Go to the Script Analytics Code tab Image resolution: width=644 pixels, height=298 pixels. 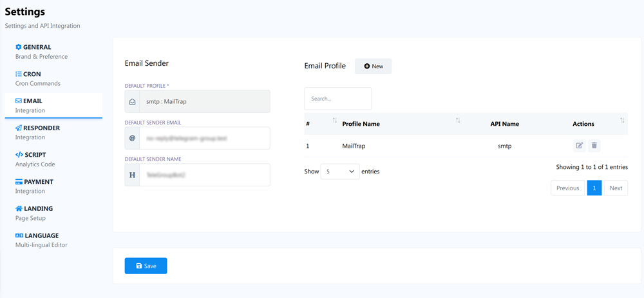click(35, 159)
